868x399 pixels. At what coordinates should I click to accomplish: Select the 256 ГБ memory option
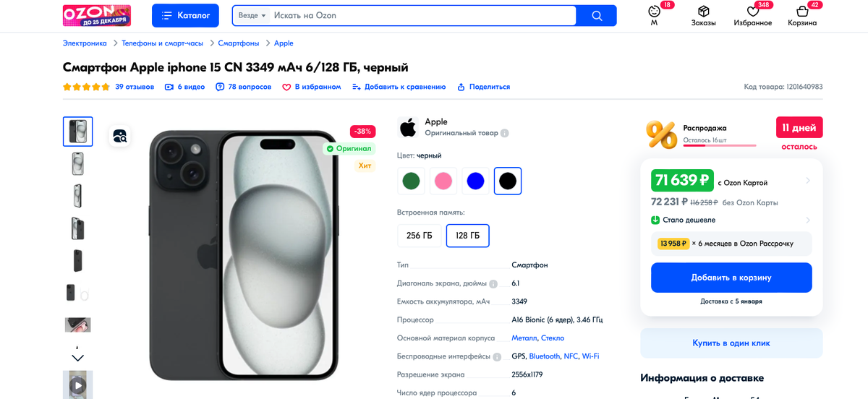[x=420, y=236]
